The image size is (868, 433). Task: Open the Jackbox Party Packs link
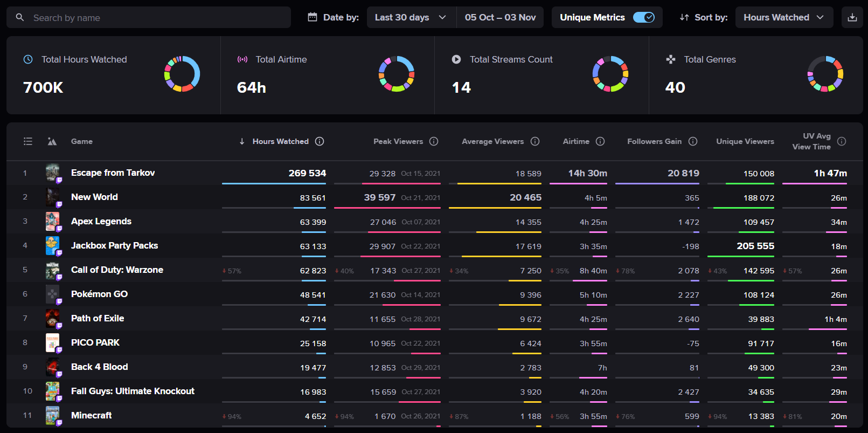point(114,245)
